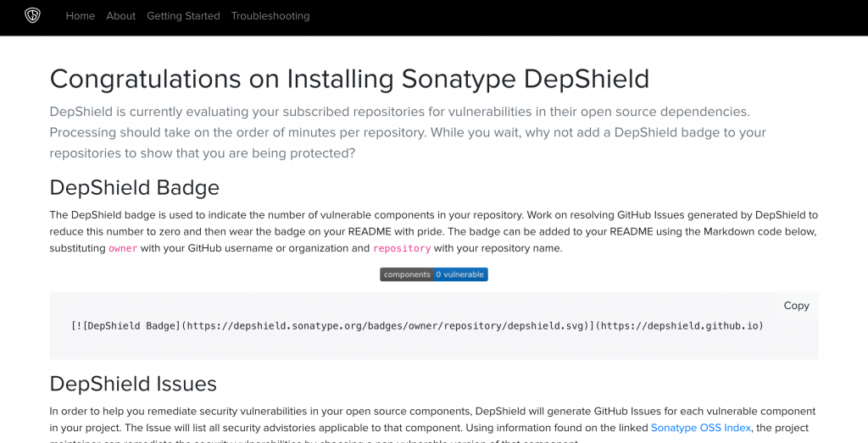Screen dimensions: 868x443
Task: Click the "Congratulations on Installing Sonatype DepShield" heading
Action: click(x=349, y=79)
